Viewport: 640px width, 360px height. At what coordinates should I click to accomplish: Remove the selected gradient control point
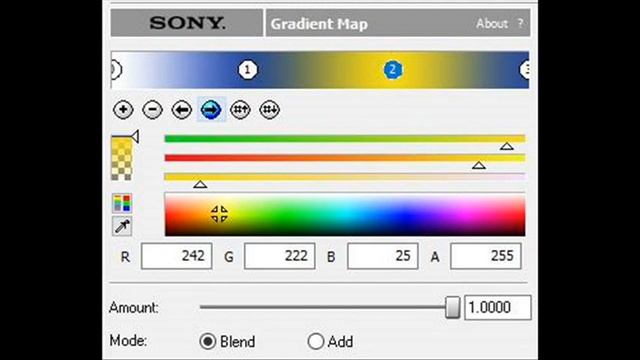tap(152, 109)
